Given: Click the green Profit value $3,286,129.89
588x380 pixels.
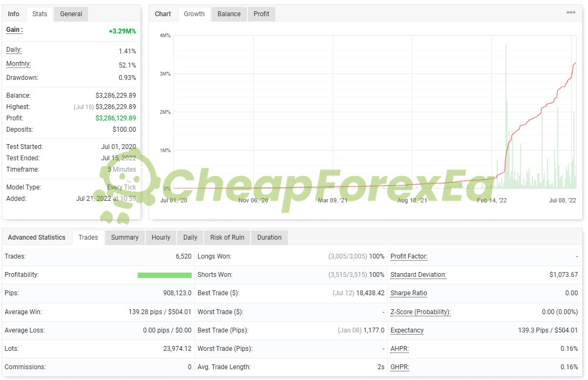Looking at the screenshot, I should (x=116, y=118).
